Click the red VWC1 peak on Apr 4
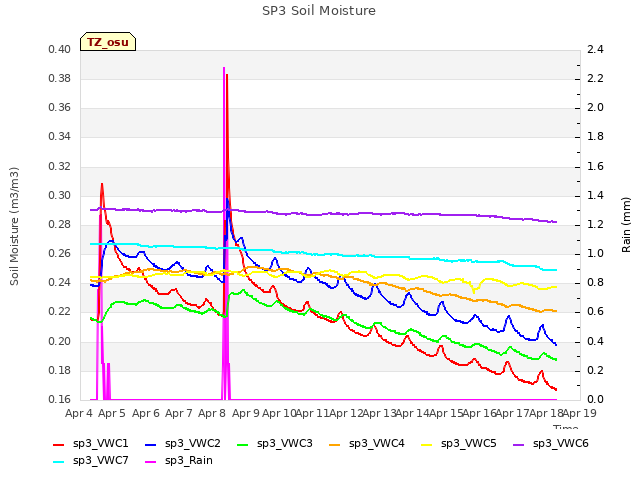This screenshot has height=480, width=640. coord(102,184)
